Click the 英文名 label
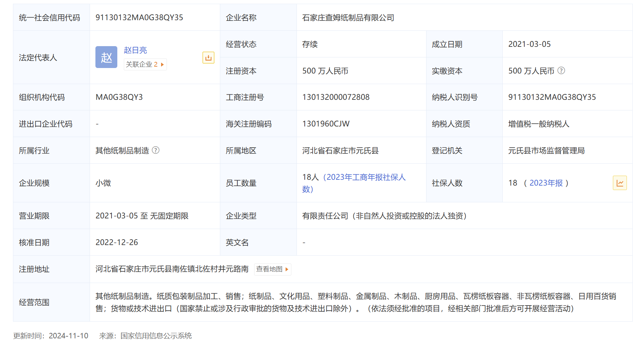 tap(237, 242)
